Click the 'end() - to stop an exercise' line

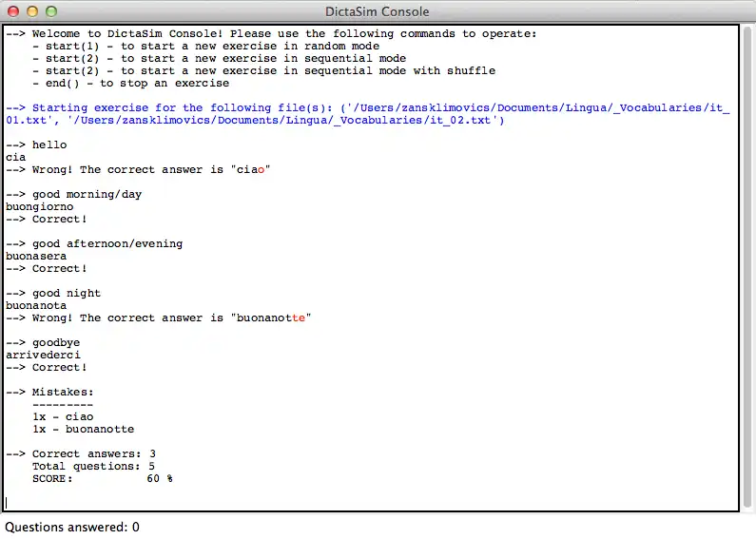coord(130,84)
